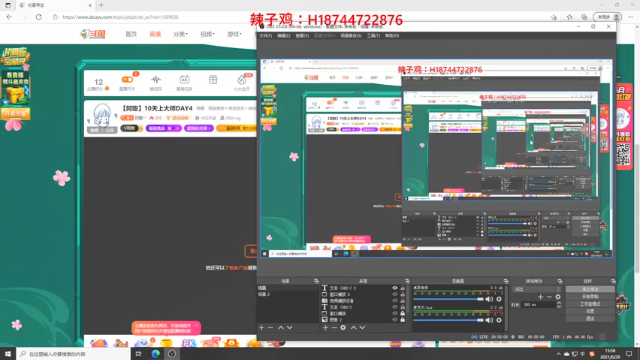Move scene up with arrow in Scenes panel

click(x=281, y=327)
